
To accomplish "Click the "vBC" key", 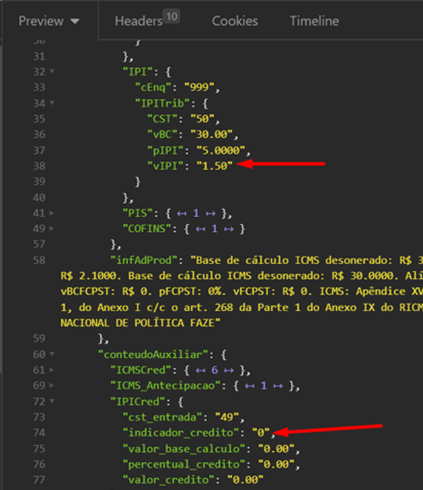I will click(x=162, y=134).
